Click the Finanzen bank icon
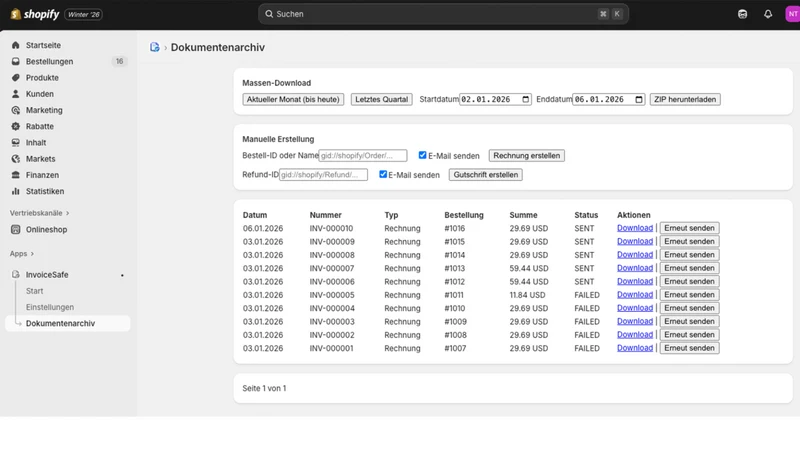Screen dimensions: 800x450 point(16,175)
